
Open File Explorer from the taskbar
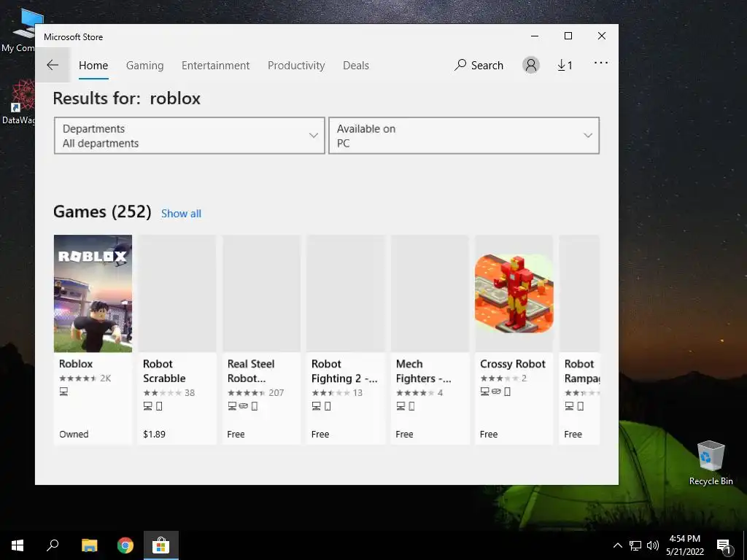tap(89, 545)
